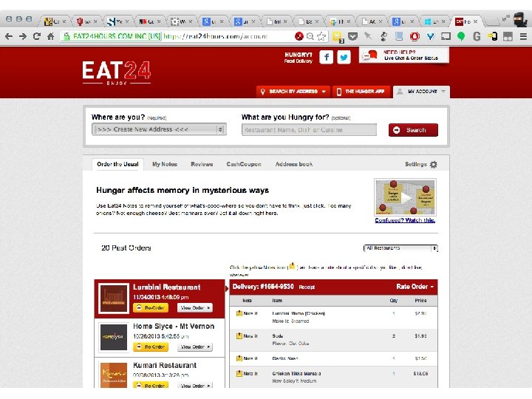Click the Kumari Restaurant name heading
This screenshot has height=399, width=532.
(165, 366)
